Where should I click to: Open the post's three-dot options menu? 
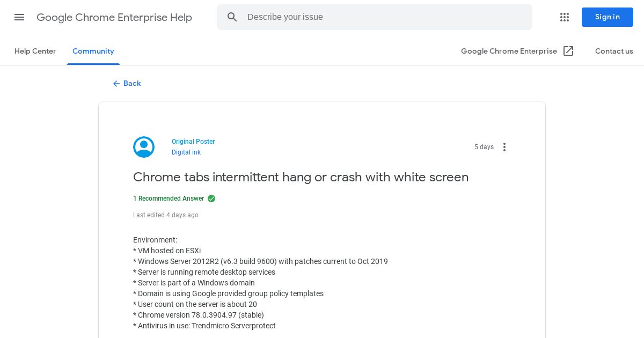[x=504, y=147]
